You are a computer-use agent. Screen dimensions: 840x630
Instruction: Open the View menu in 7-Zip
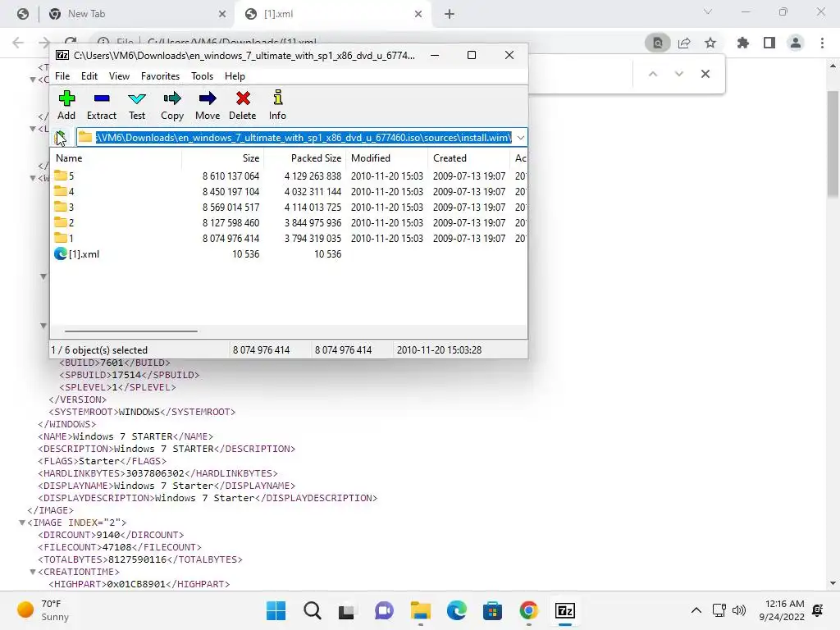[x=119, y=76]
